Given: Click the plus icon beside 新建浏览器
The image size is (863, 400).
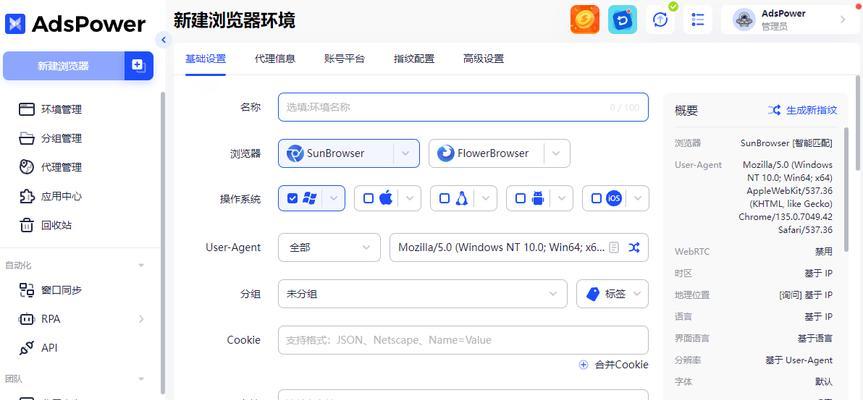Looking at the screenshot, I should coord(139,65).
